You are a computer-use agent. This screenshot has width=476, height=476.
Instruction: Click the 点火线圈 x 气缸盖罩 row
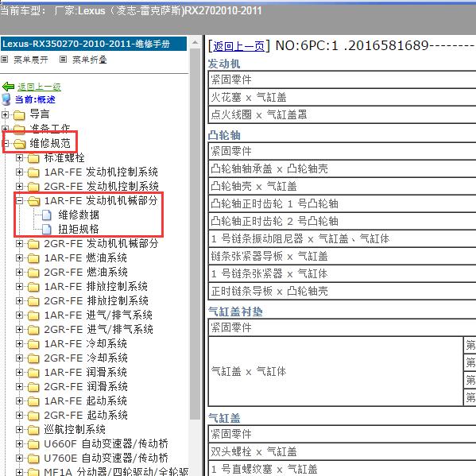[x=342, y=114]
